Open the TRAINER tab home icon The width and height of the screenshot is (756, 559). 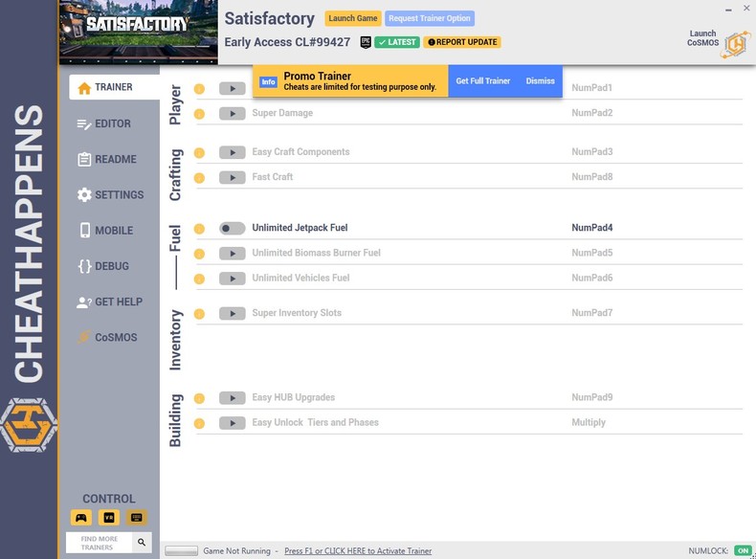pos(84,88)
